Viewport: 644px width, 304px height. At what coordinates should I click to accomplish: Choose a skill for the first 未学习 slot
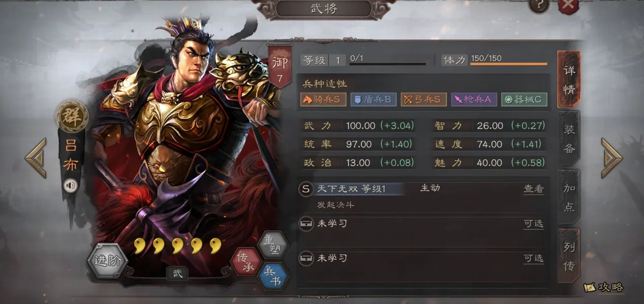(534, 223)
